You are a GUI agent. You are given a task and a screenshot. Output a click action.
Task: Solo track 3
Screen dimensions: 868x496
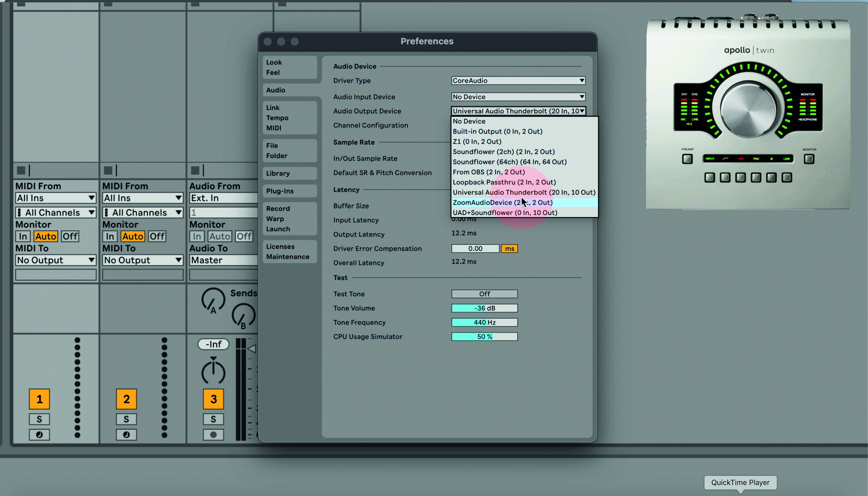[x=213, y=419]
